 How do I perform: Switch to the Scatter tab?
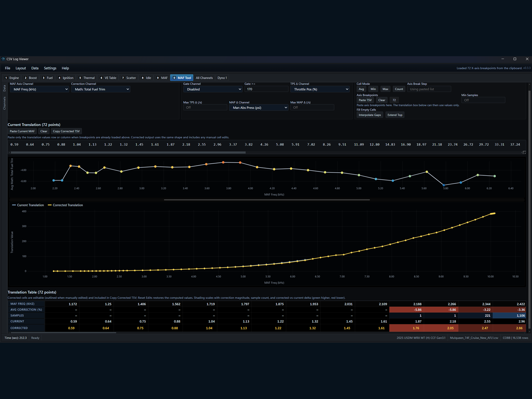click(129, 78)
